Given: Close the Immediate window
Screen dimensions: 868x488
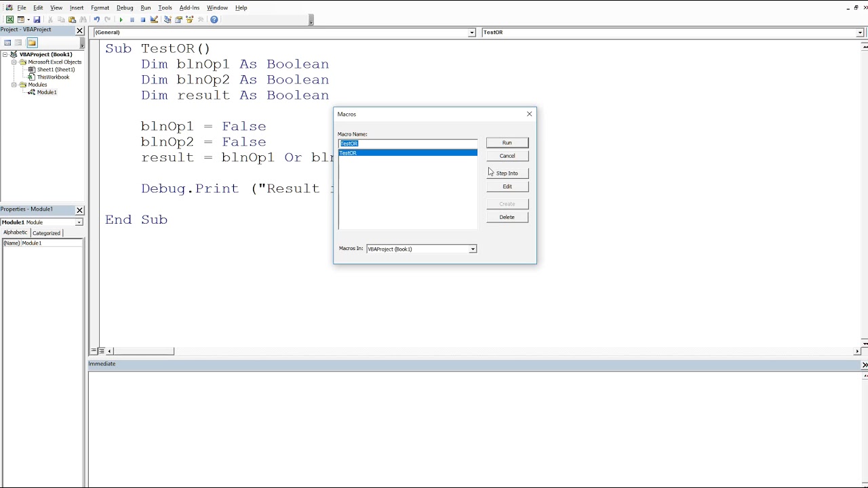Looking at the screenshot, I should point(865,365).
